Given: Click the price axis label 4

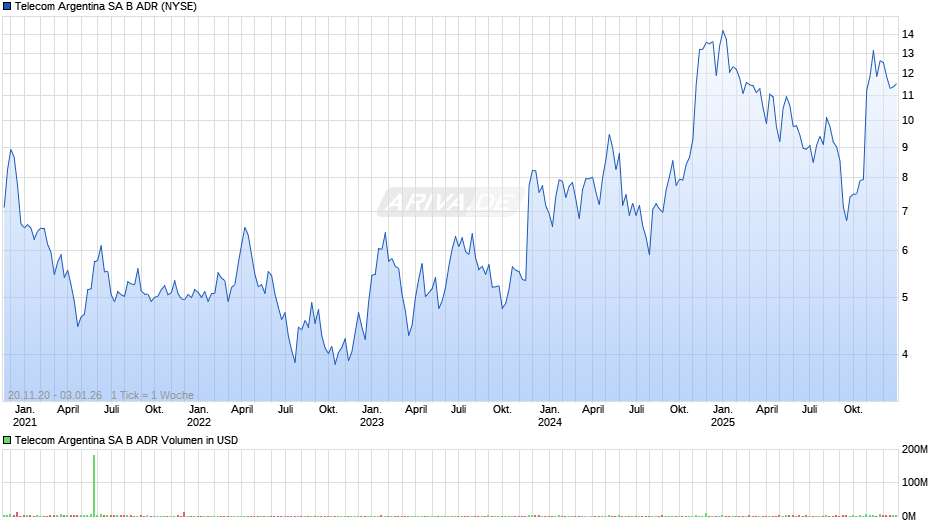Looking at the screenshot, I should [x=905, y=354].
